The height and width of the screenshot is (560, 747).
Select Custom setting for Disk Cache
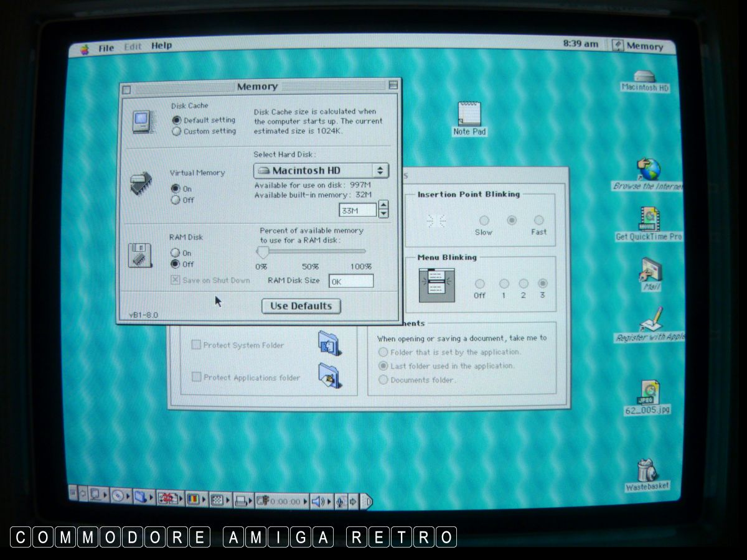point(177,131)
